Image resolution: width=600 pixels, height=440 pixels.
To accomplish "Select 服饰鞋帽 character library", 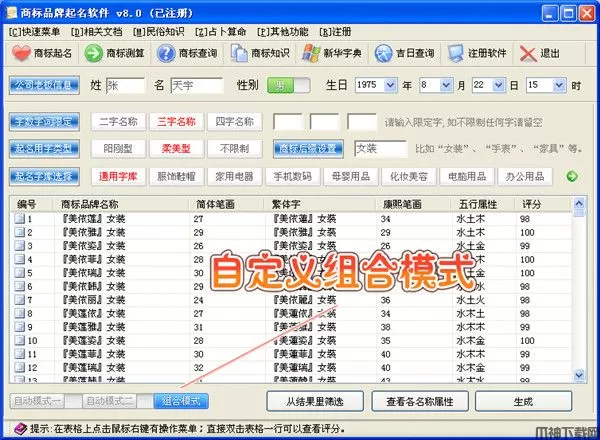I will click(x=176, y=176).
